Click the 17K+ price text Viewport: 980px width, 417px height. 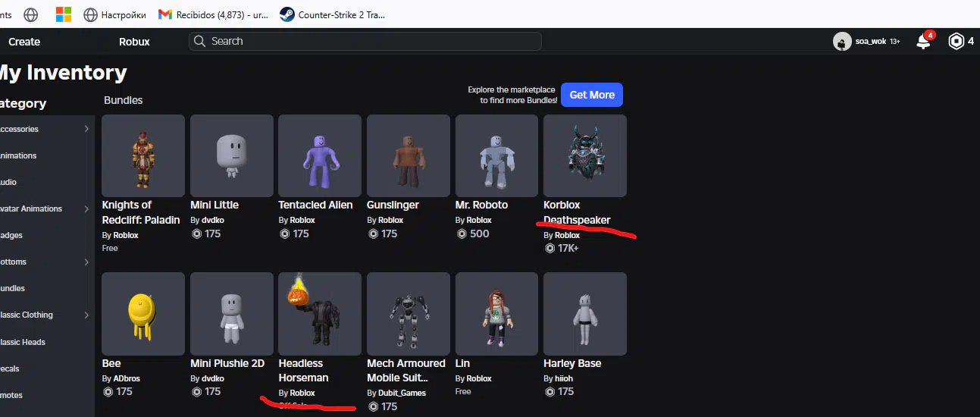pyautogui.click(x=568, y=248)
